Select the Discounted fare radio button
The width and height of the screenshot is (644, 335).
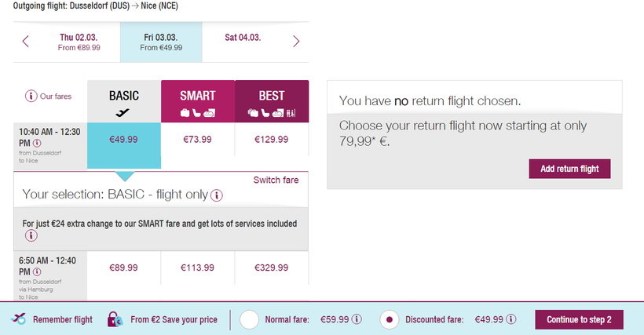coord(390,319)
